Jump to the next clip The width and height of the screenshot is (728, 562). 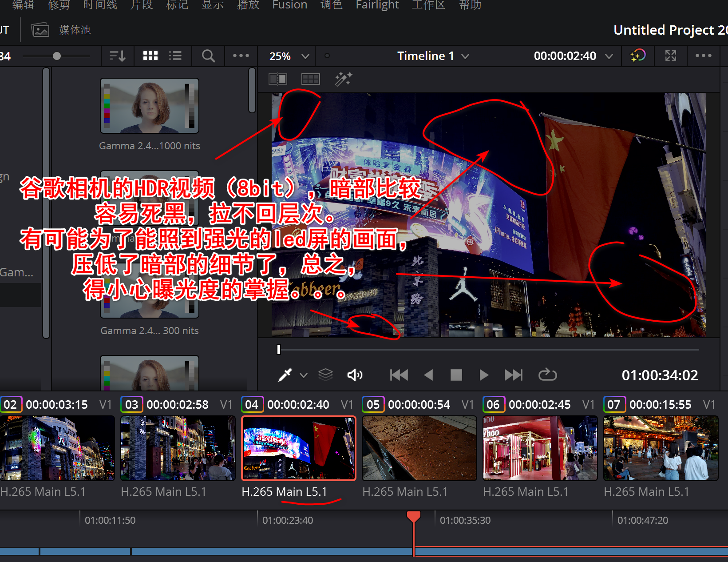click(x=514, y=375)
